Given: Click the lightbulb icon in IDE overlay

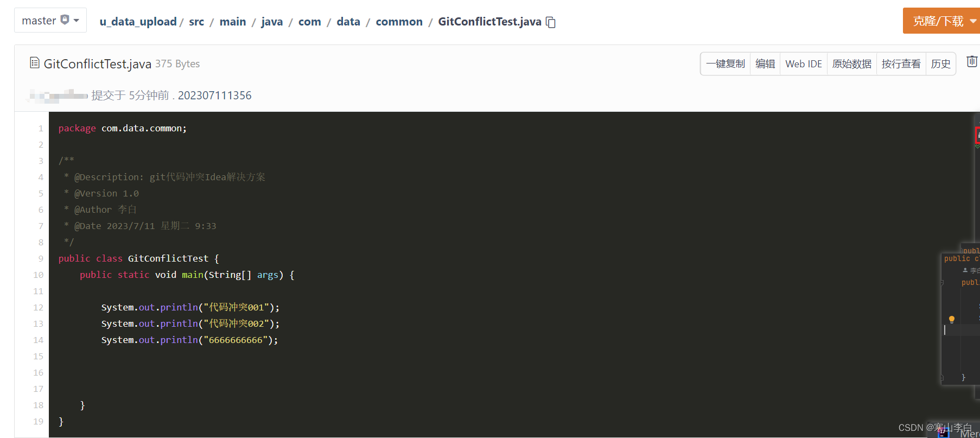Looking at the screenshot, I should [951, 319].
